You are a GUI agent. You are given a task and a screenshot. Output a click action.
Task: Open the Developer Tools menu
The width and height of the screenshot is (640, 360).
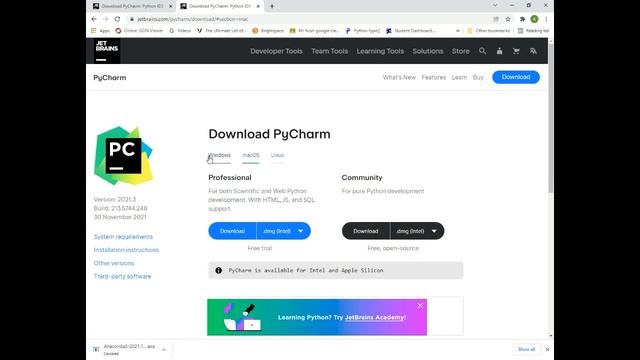[x=276, y=51]
